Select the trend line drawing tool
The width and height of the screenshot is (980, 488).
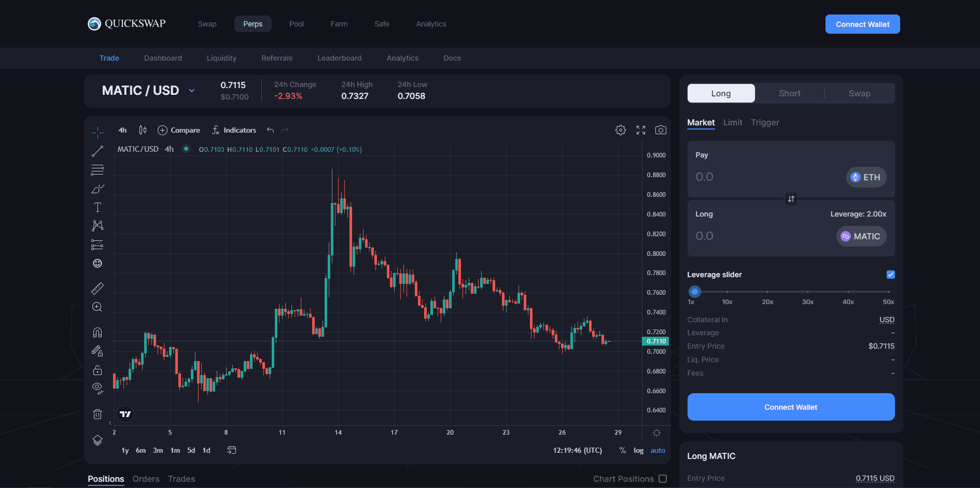coord(97,151)
